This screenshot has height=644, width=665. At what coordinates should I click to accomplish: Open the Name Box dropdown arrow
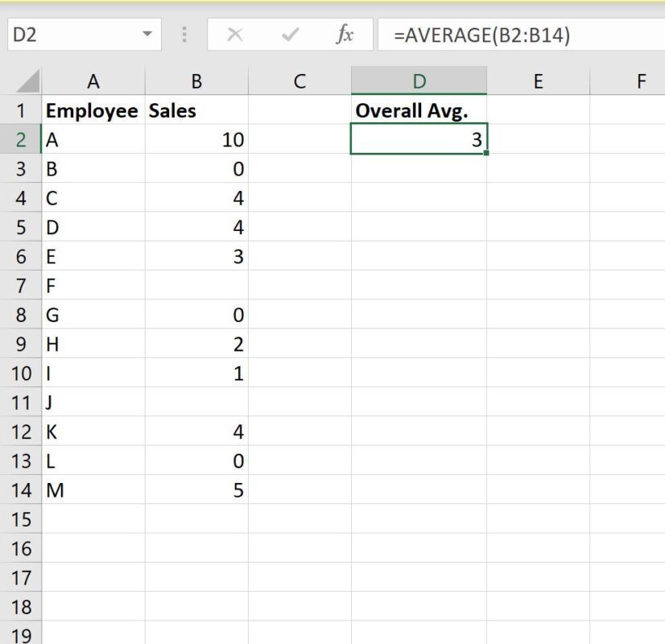[x=147, y=35]
